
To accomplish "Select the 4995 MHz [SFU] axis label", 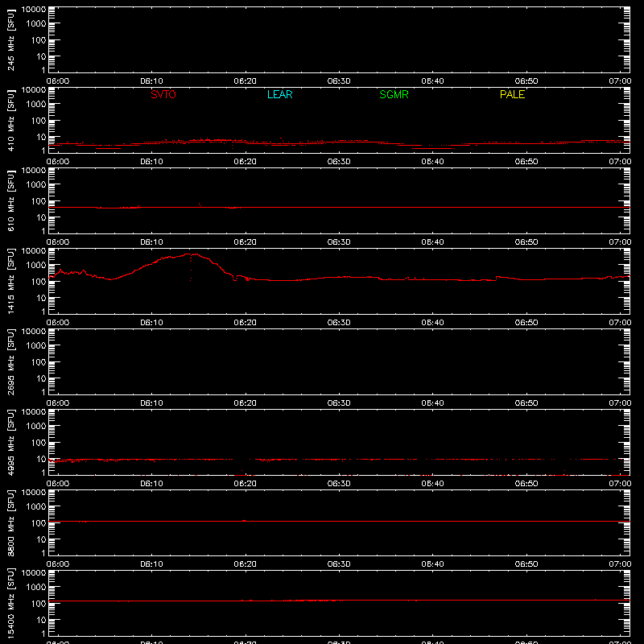I will [10, 442].
